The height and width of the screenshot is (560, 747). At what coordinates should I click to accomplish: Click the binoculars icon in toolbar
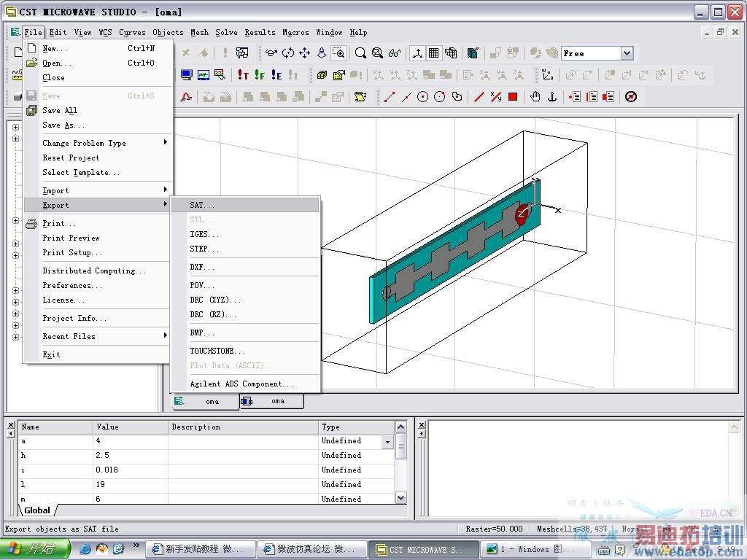395,53
